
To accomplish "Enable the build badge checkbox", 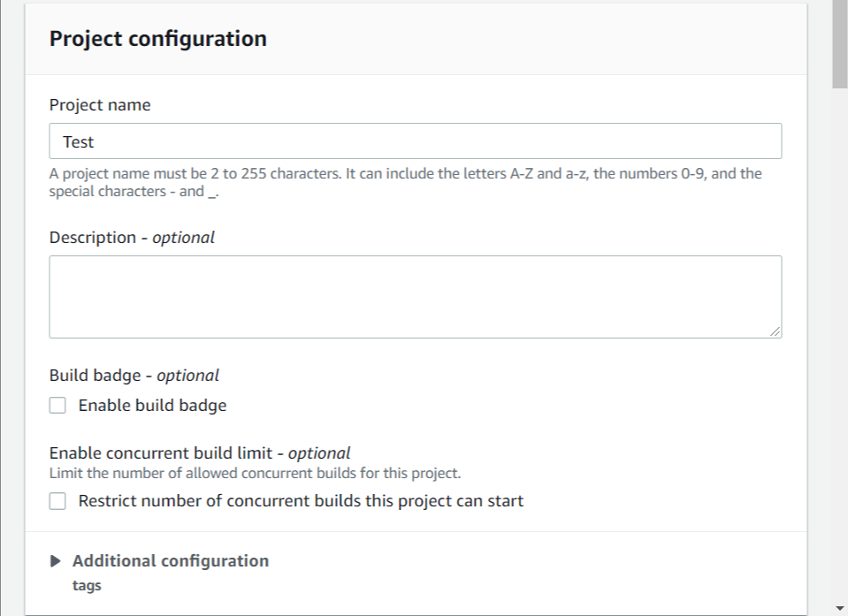I will [57, 406].
